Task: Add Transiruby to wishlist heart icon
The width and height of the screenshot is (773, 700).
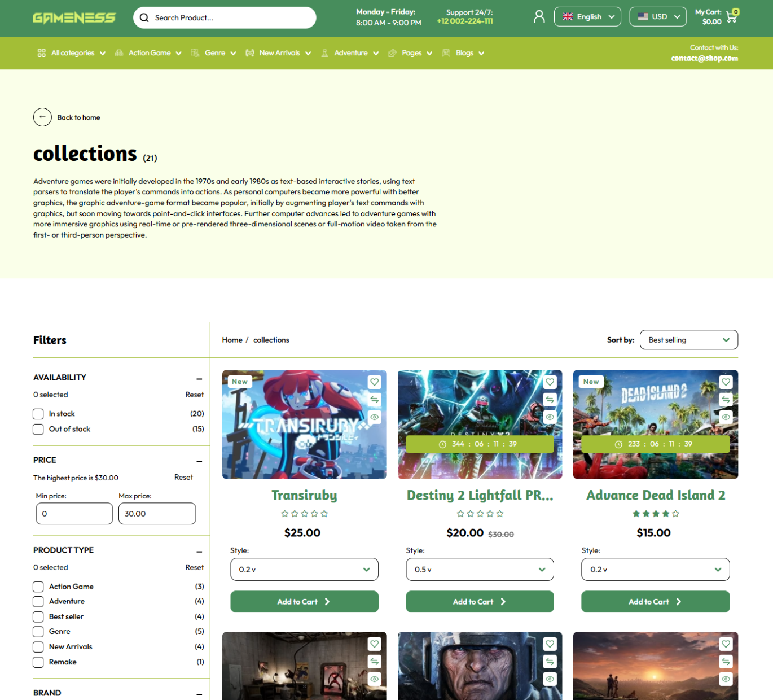Action: click(x=375, y=382)
